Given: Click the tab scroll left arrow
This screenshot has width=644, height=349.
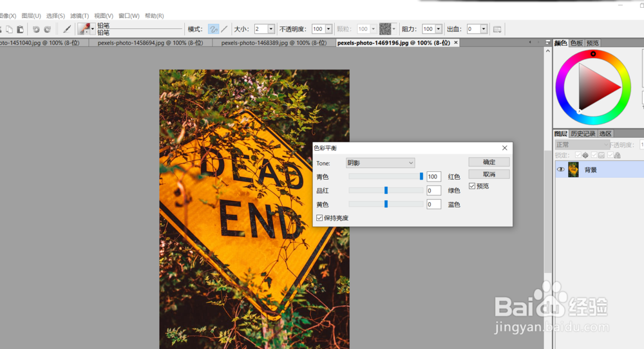Looking at the screenshot, I should [x=530, y=42].
